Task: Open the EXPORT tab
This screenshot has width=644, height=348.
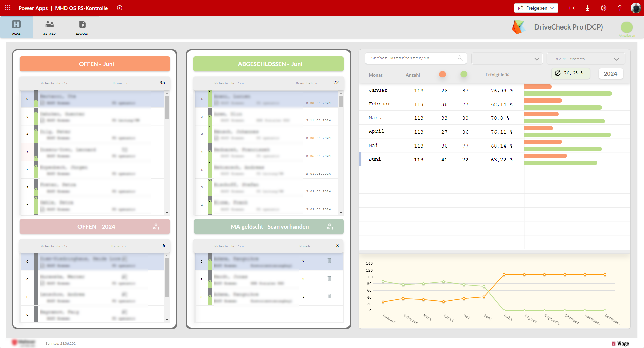Action: [x=82, y=27]
